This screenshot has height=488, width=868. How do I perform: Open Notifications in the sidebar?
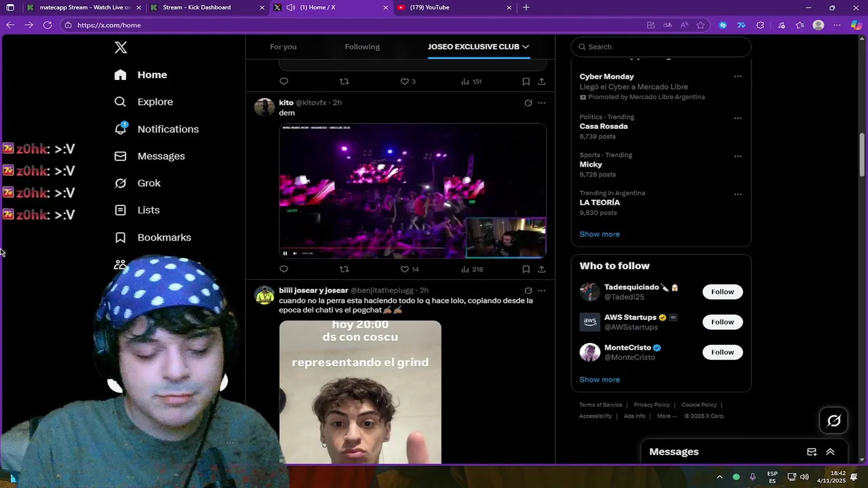point(156,129)
